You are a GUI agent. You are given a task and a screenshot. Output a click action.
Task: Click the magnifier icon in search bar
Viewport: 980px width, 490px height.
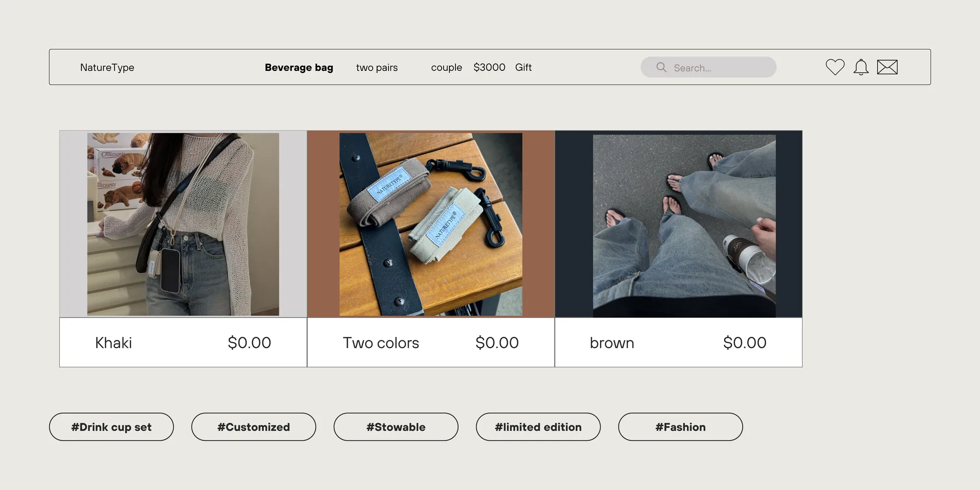pos(661,67)
